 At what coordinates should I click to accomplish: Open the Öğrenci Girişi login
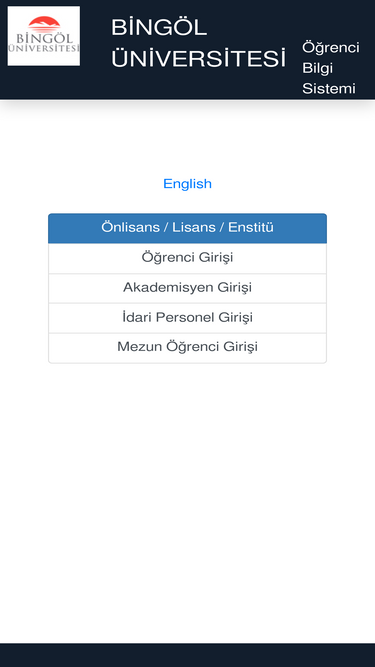[188, 258]
